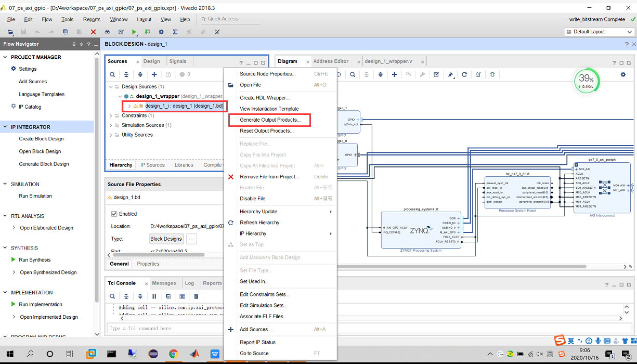Switch to the IP Sources tab
The image size is (637, 364).
coord(152,165)
